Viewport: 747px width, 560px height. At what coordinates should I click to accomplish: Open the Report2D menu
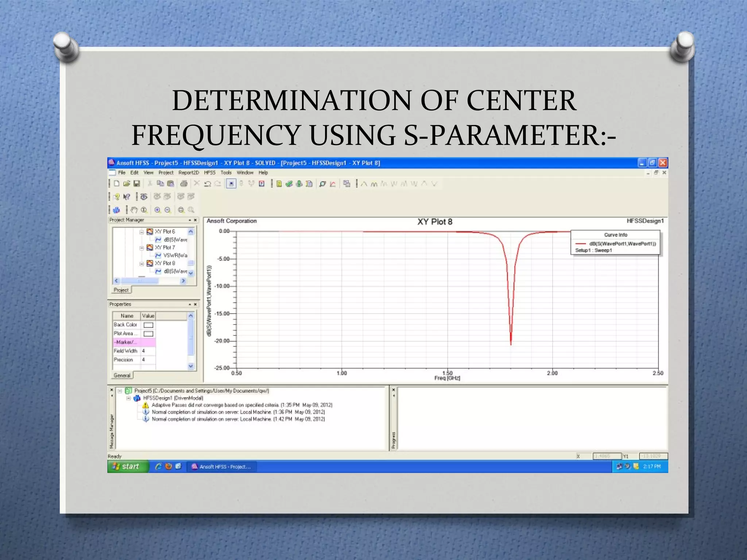click(189, 173)
